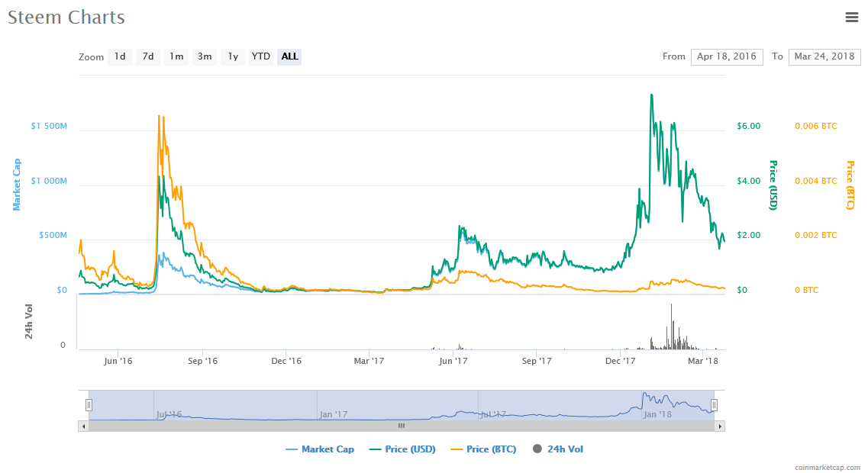The image size is (868, 473).
Task: Click the Jan '17 label in navigator
Action: tap(334, 414)
